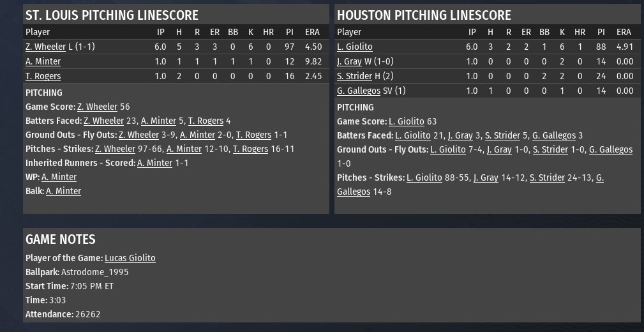644x332 pixels.
Task: Select G. Gallegos in the save row
Action: [359, 91]
